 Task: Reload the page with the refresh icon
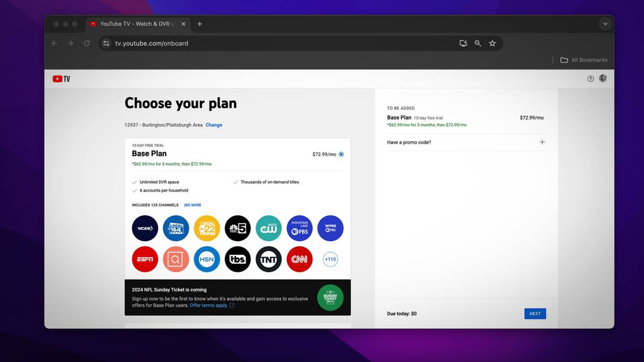[x=86, y=43]
